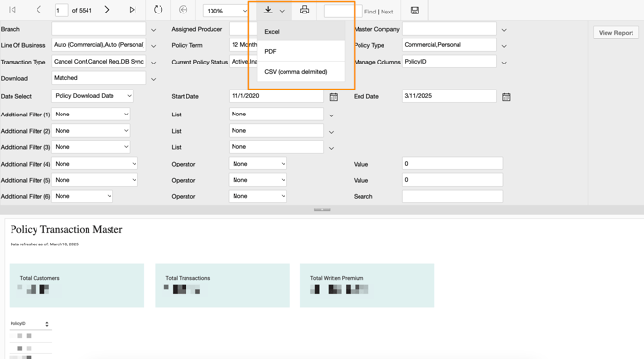Open Additional Filter (4) dropdown
This screenshot has width=644, height=359.
click(94, 164)
